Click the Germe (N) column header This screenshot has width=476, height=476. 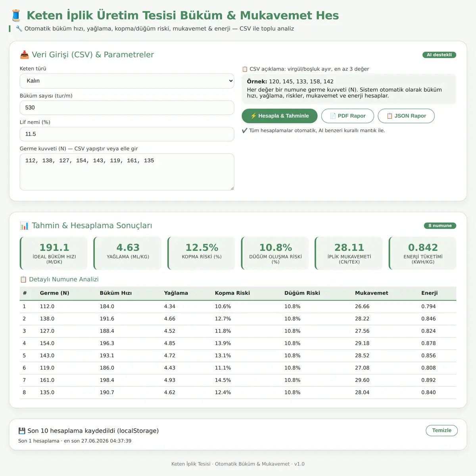pyautogui.click(x=55, y=293)
